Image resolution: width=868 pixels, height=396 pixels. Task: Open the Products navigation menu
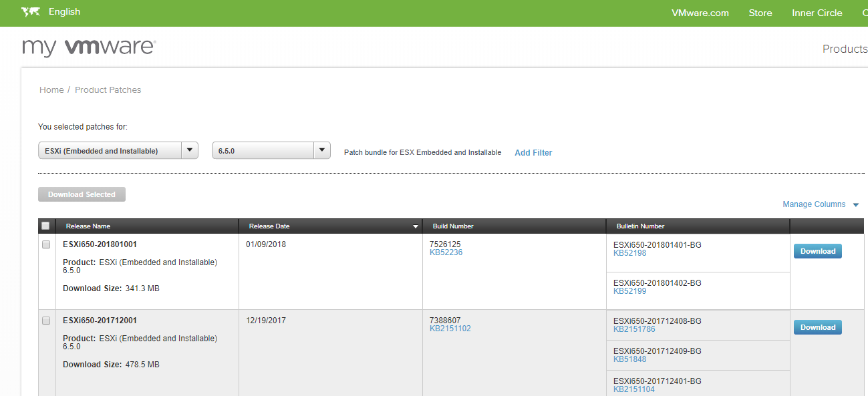click(845, 49)
